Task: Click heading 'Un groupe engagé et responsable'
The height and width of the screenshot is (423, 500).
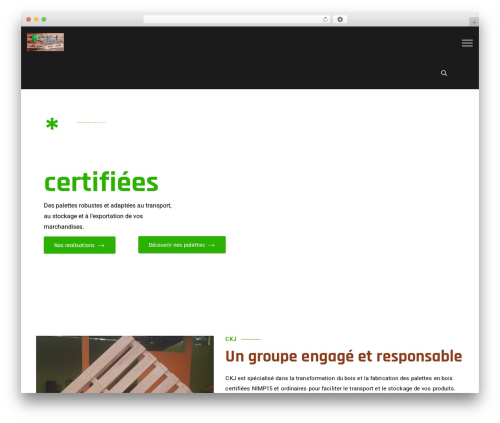Action: 344,356
